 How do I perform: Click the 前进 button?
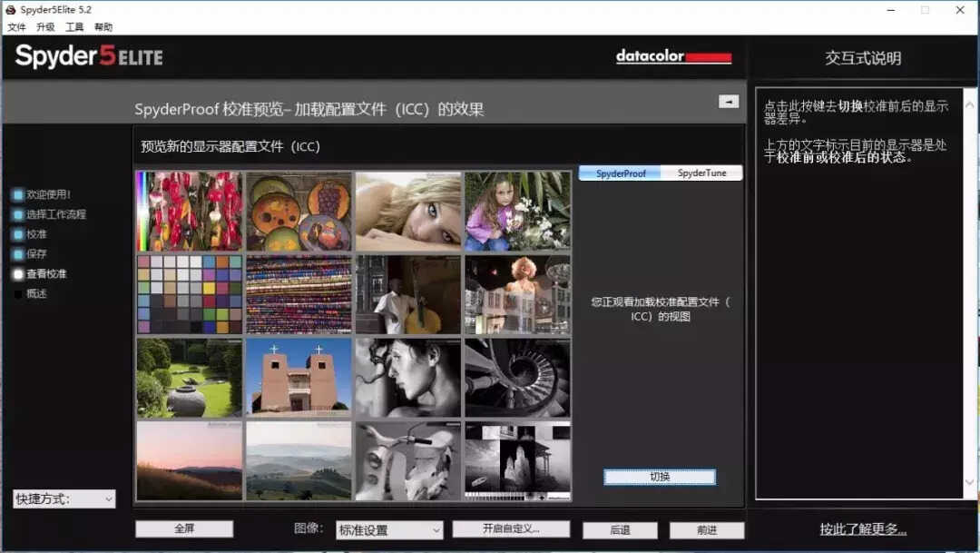pos(707,530)
